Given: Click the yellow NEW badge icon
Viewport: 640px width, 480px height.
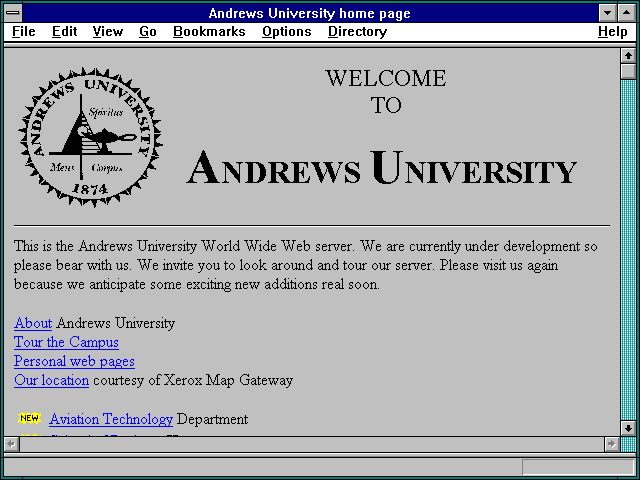Looking at the screenshot, I should click(x=29, y=418).
